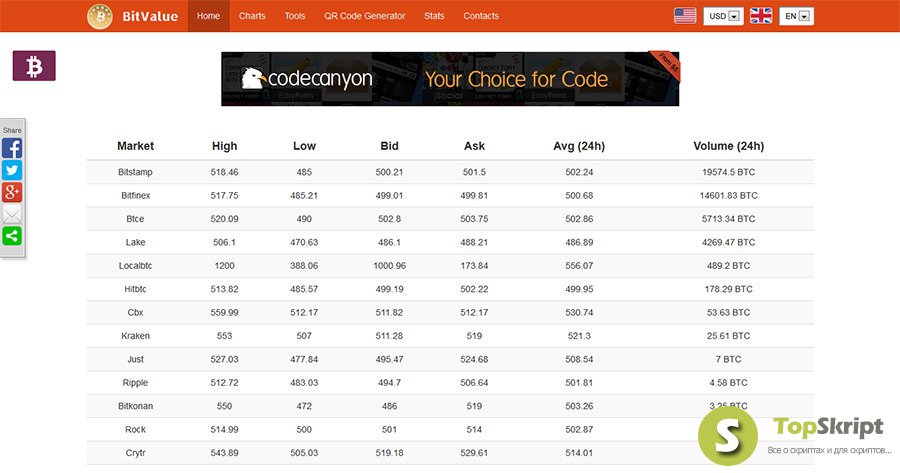Open the Tools menu item
The image size is (900, 473).
294,16
